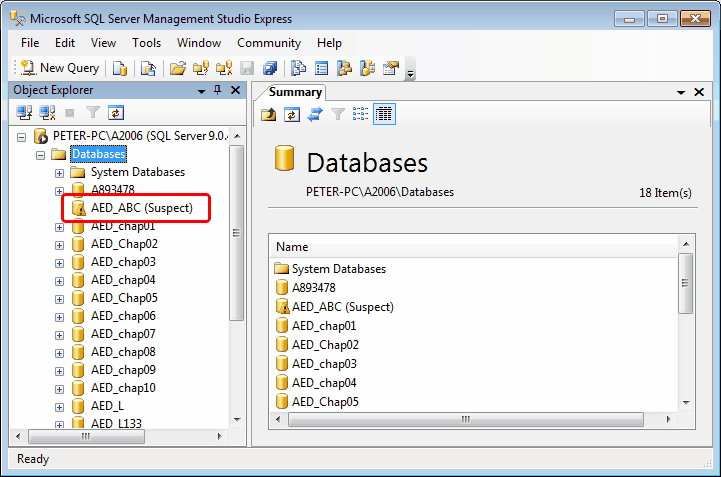Open the Summary pane tab list dropdown
Image resolution: width=721 pixels, height=477 pixels.
[x=681, y=92]
